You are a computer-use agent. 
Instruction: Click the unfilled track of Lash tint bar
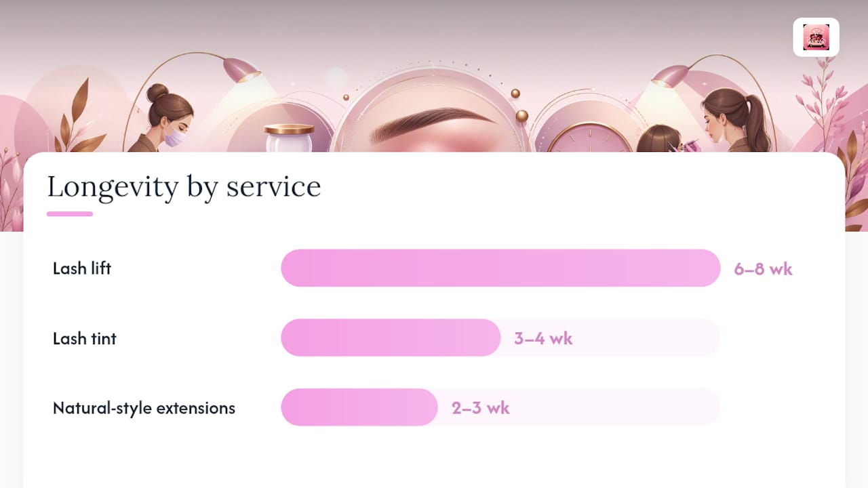pyautogui.click(x=610, y=338)
